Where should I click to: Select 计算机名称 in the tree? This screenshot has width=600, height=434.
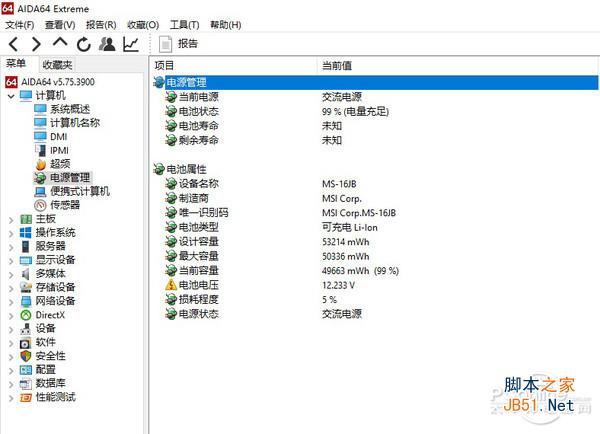click(75, 123)
